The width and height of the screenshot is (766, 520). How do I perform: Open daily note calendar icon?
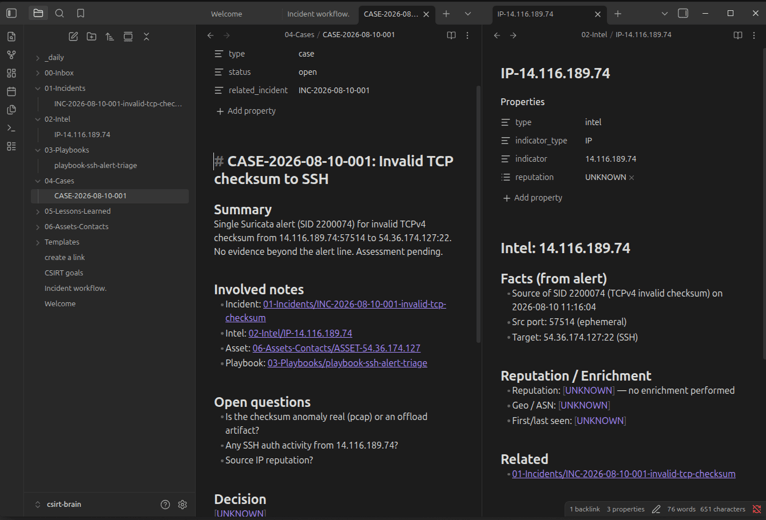11,91
